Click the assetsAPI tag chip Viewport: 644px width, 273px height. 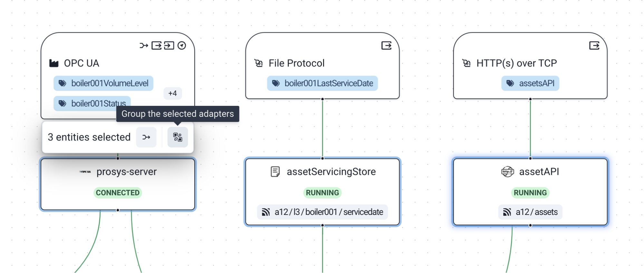(530, 83)
